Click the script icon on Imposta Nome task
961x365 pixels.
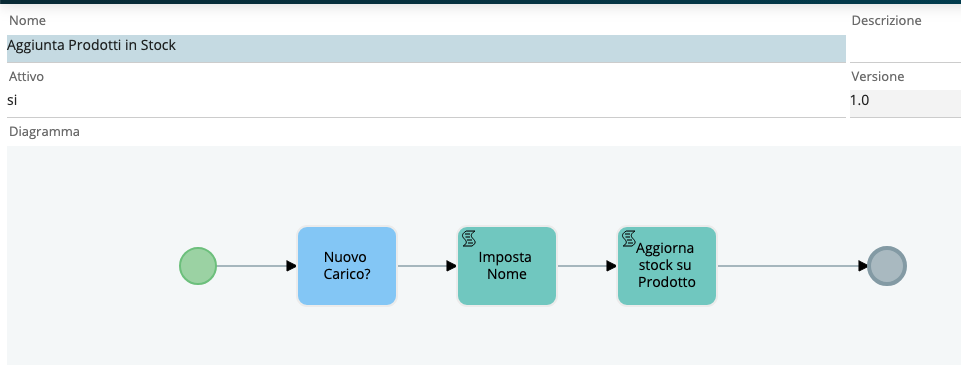pyautogui.click(x=469, y=238)
